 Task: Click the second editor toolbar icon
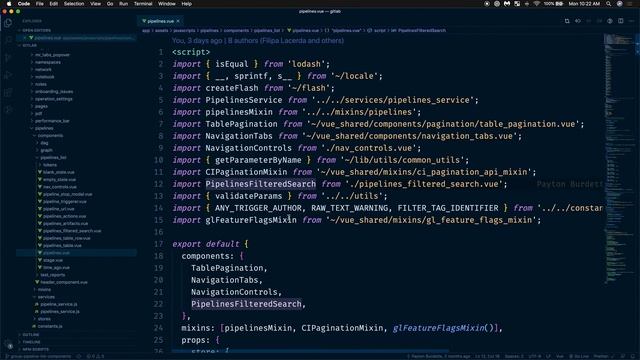pyautogui.click(x=578, y=21)
